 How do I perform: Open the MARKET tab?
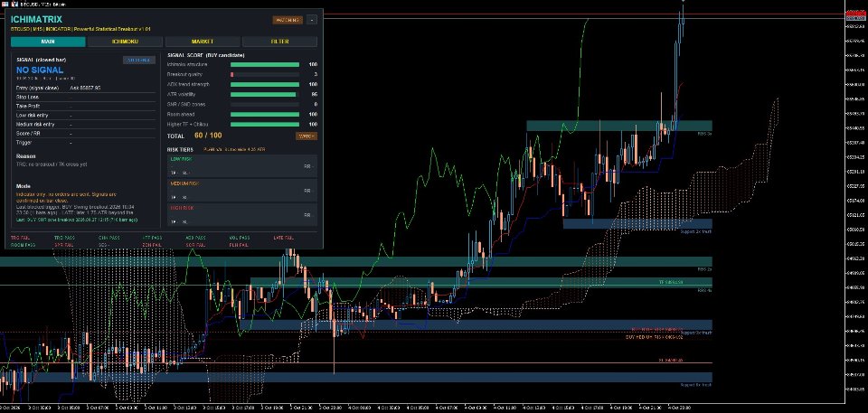click(x=203, y=42)
